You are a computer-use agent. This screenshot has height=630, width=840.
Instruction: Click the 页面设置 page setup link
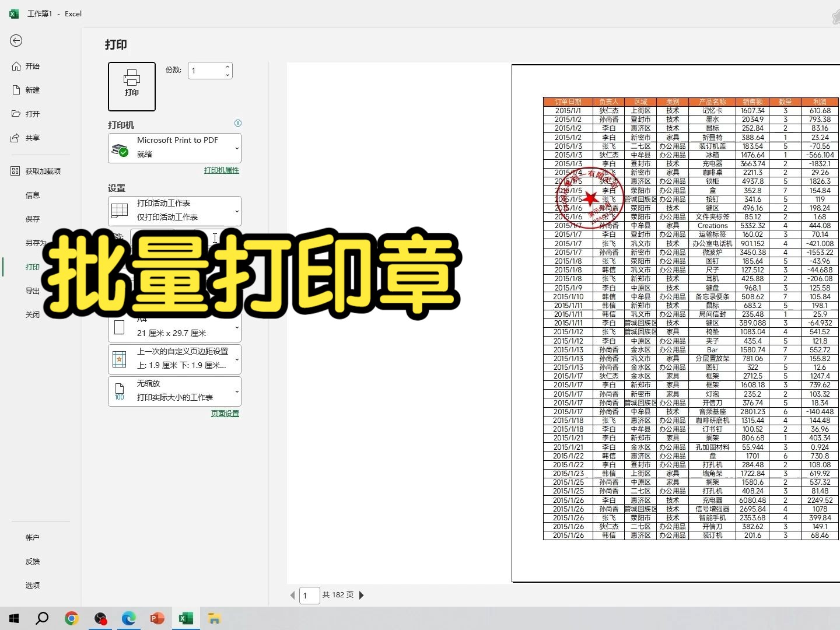click(x=225, y=414)
